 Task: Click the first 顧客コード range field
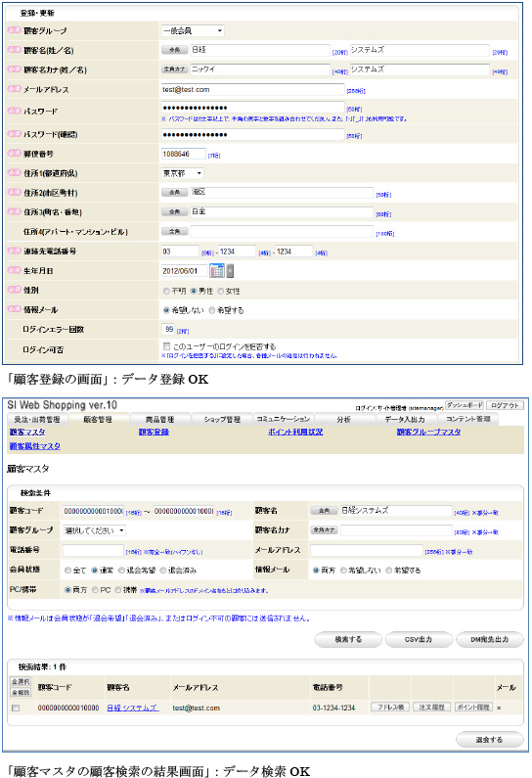point(93,511)
